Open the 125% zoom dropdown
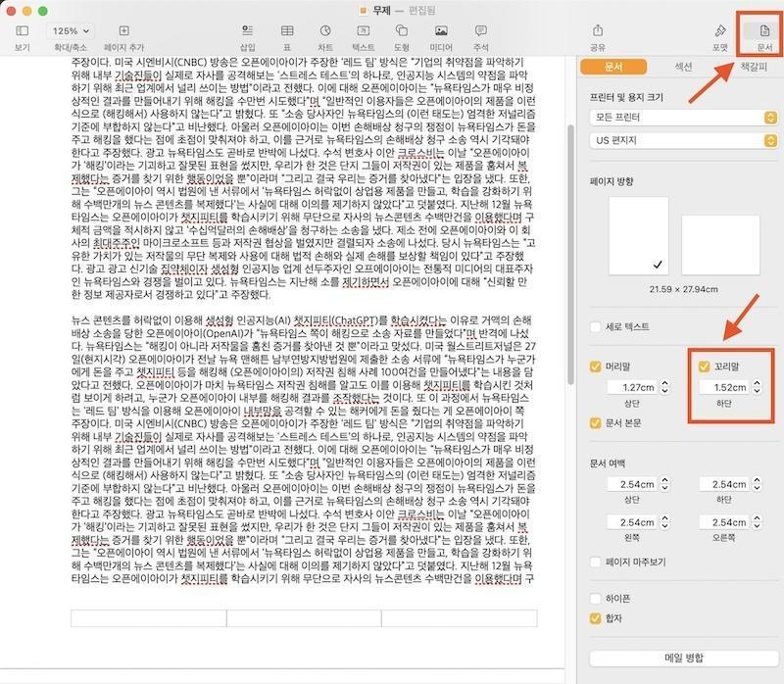 pos(71,31)
